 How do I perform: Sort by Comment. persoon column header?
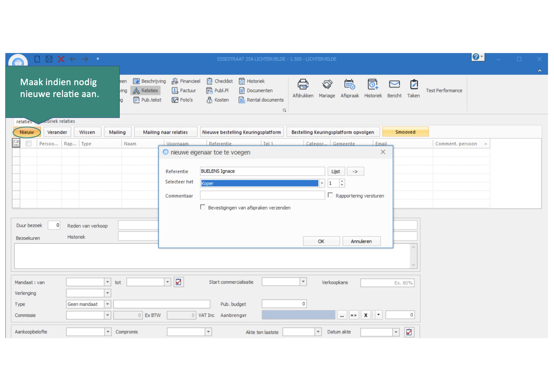[x=461, y=144]
